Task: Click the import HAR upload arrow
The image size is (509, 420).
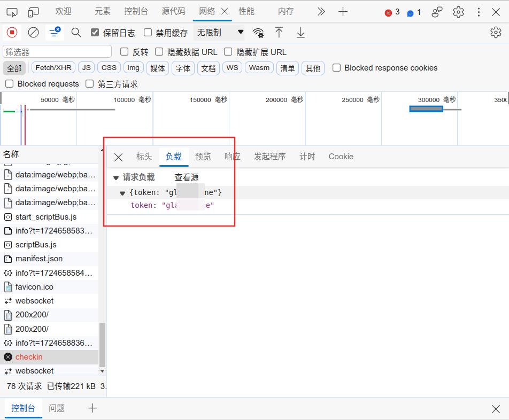Action: 279,33
